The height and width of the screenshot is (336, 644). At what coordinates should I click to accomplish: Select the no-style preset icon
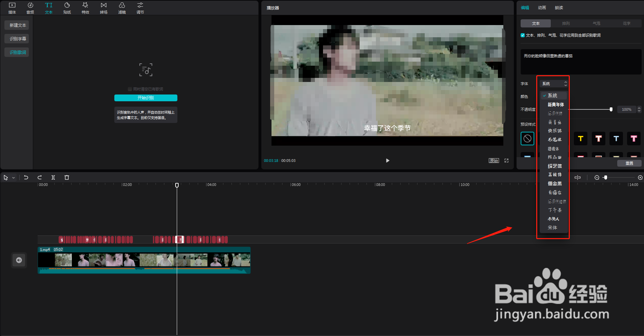(x=527, y=139)
